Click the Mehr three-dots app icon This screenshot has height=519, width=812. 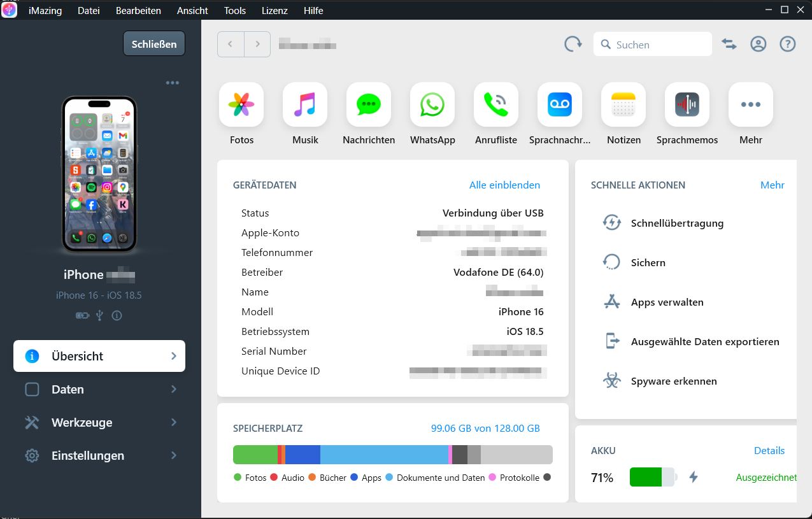coord(751,104)
